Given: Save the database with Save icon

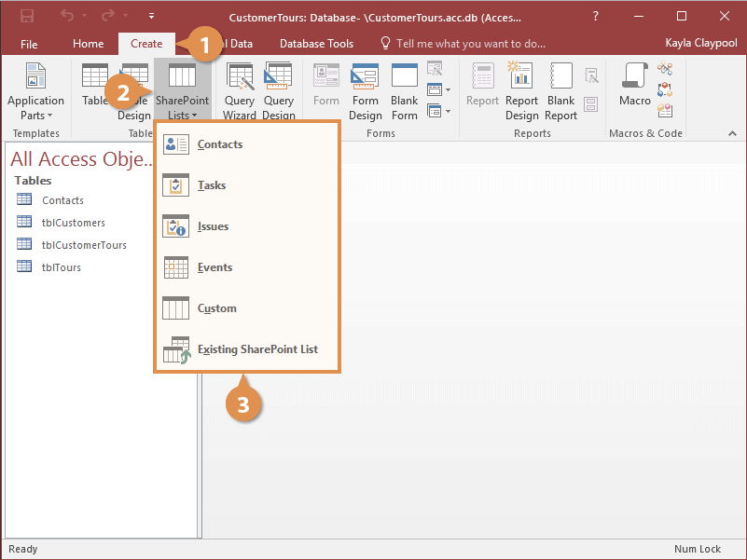Looking at the screenshot, I should click(27, 17).
